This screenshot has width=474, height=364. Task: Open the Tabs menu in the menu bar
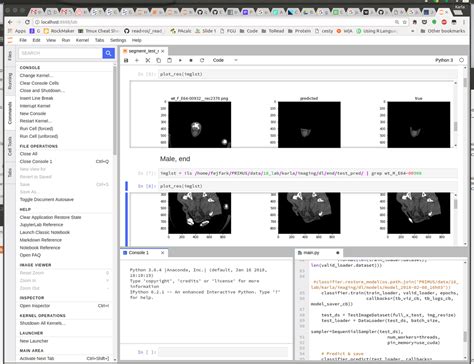click(99, 40)
